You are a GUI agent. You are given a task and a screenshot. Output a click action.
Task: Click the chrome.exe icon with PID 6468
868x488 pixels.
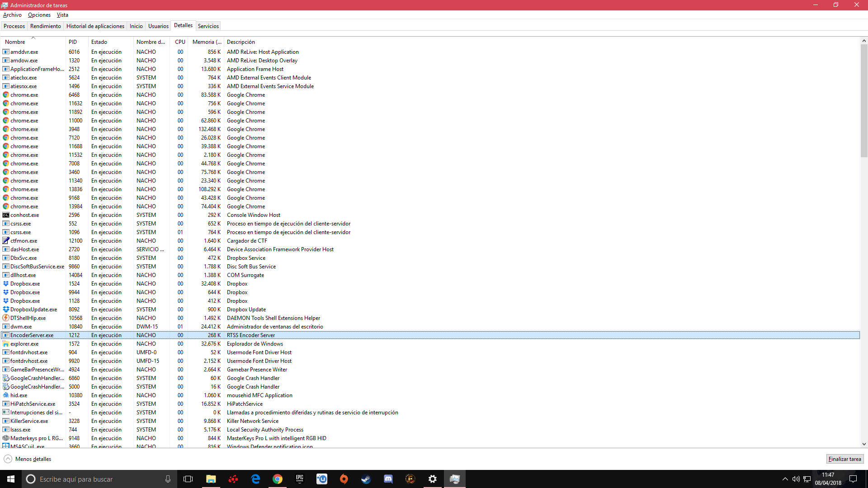(x=6, y=95)
